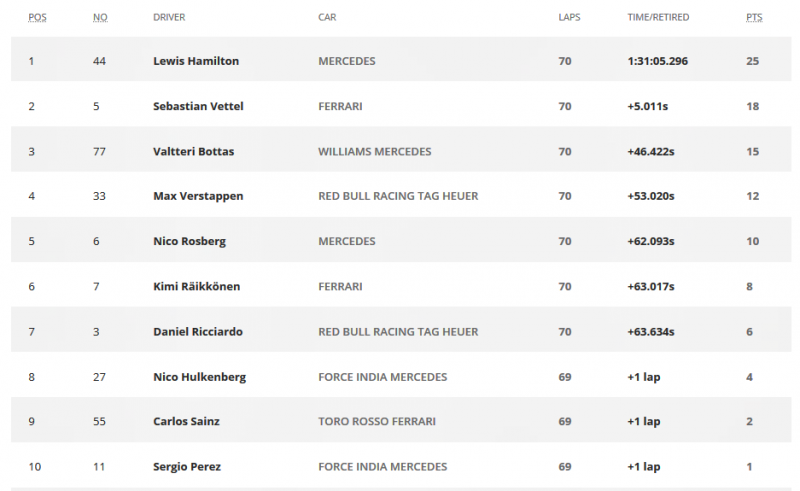Click Kimi Räikkönen in the results
The image size is (800, 491).
196,287
